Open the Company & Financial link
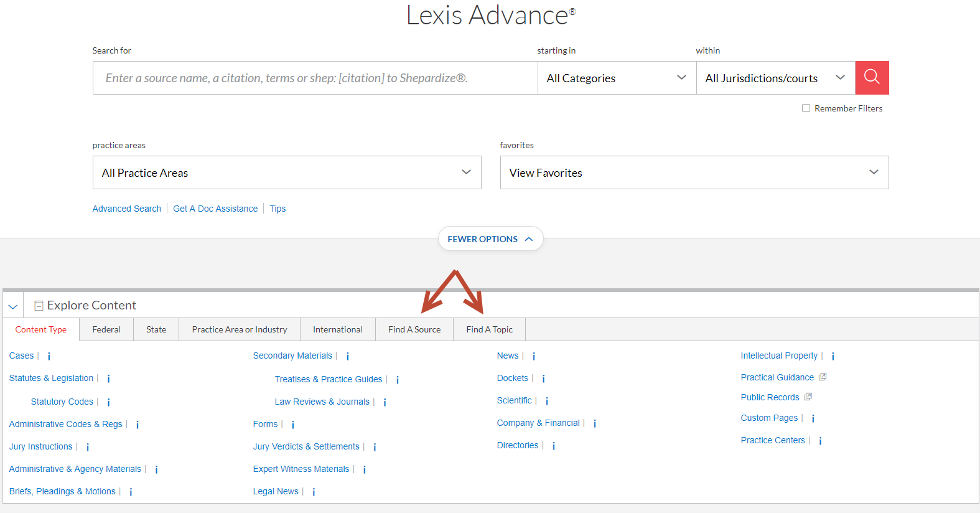 pos(538,423)
